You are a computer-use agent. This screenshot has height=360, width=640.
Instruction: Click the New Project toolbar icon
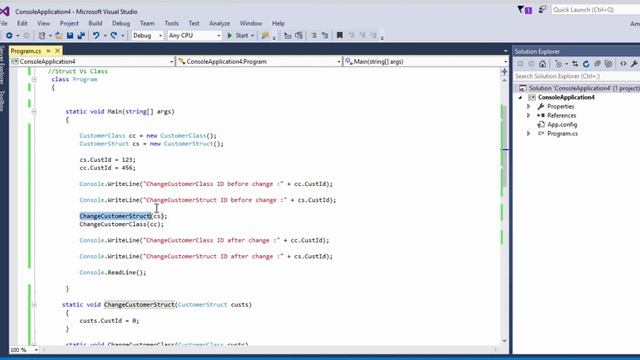pyautogui.click(x=42, y=36)
